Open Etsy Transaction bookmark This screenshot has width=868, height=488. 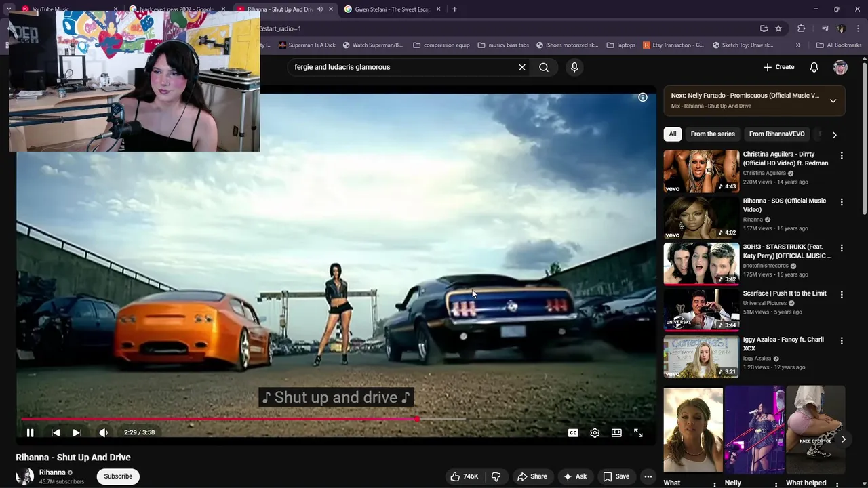[x=673, y=45]
